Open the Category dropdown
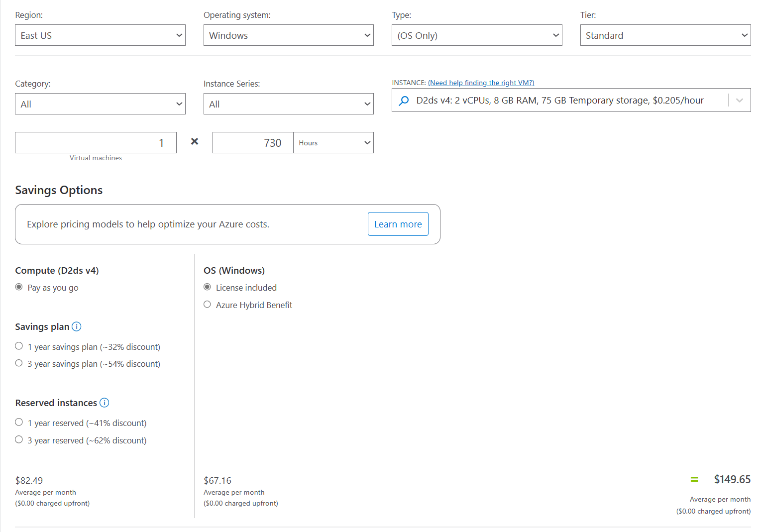 tap(100, 104)
